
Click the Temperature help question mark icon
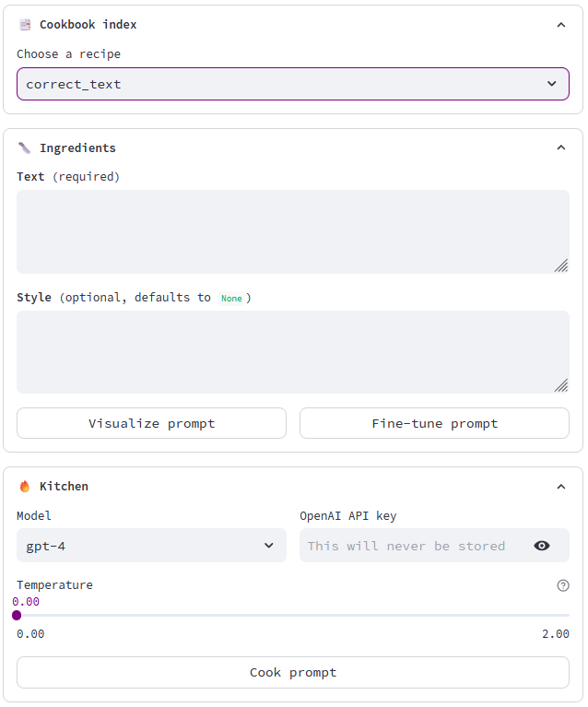tap(563, 585)
